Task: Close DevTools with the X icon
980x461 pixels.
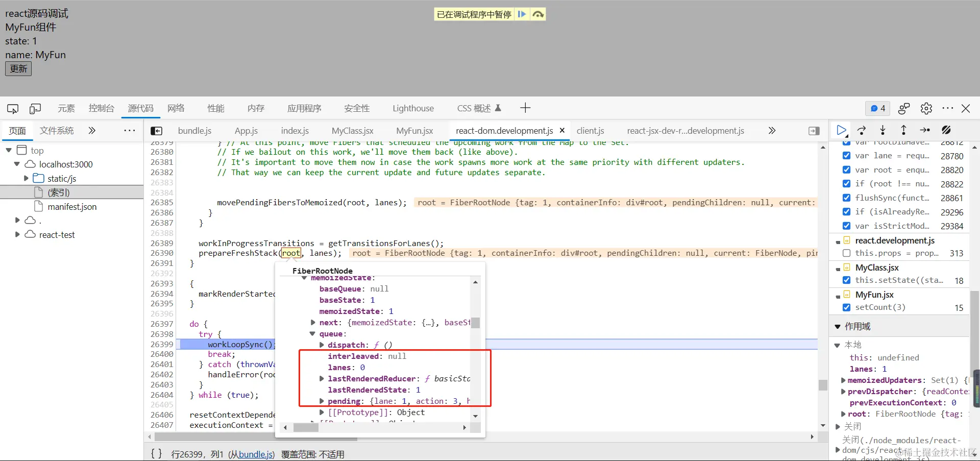Action: point(966,108)
